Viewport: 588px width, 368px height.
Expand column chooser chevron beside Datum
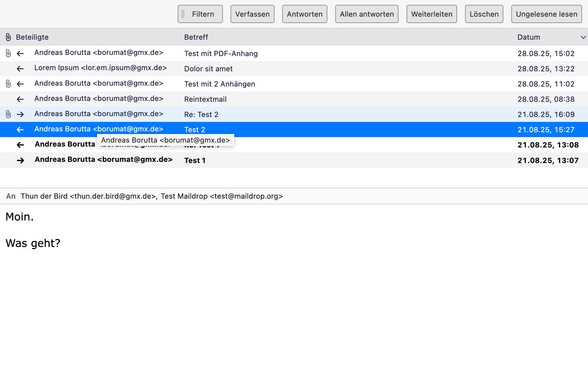tap(583, 37)
